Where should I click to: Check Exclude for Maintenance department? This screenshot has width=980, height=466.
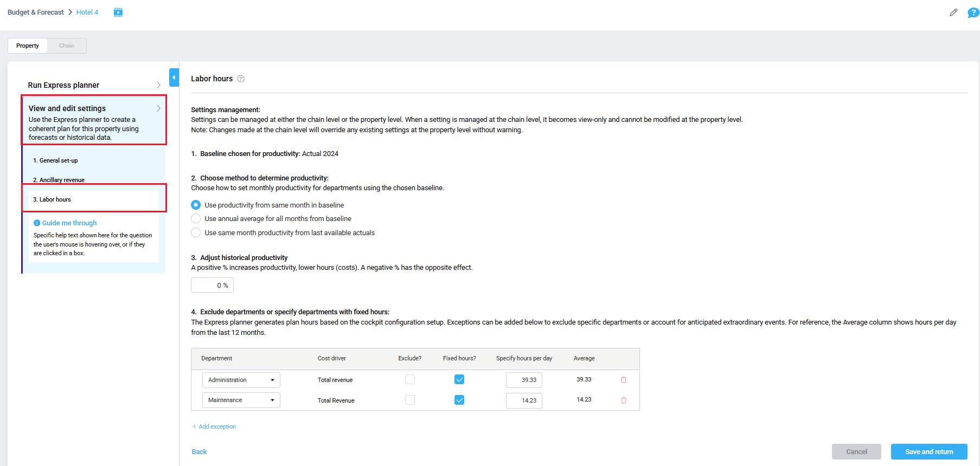click(410, 400)
